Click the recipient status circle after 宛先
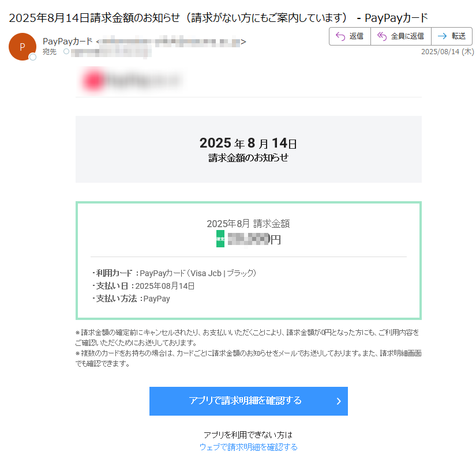 pos(66,51)
